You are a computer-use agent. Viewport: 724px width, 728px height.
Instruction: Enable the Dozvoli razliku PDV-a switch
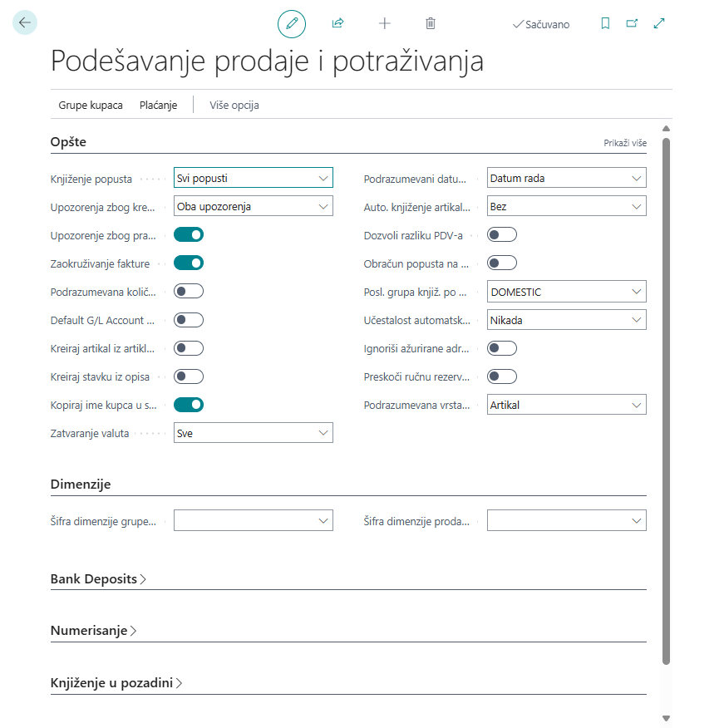(x=502, y=234)
